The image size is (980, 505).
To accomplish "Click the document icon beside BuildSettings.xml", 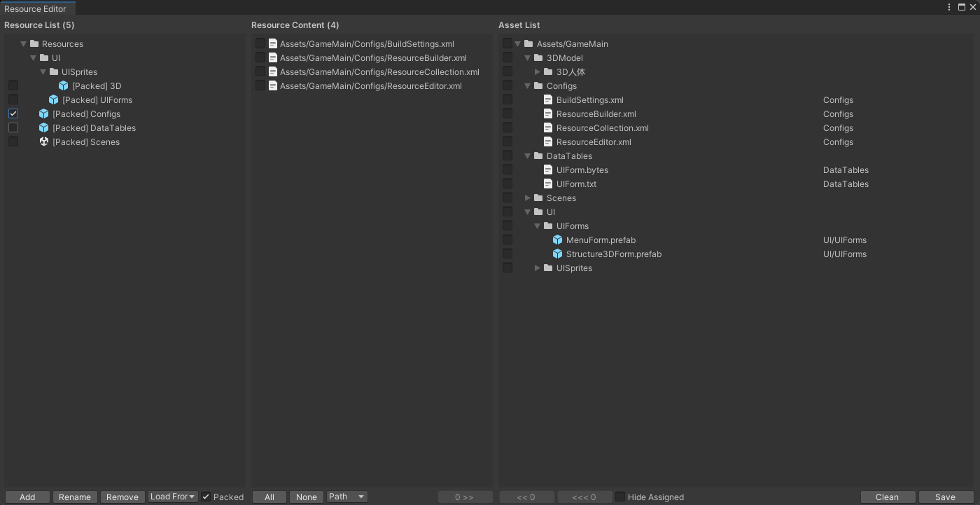I will [x=548, y=99].
